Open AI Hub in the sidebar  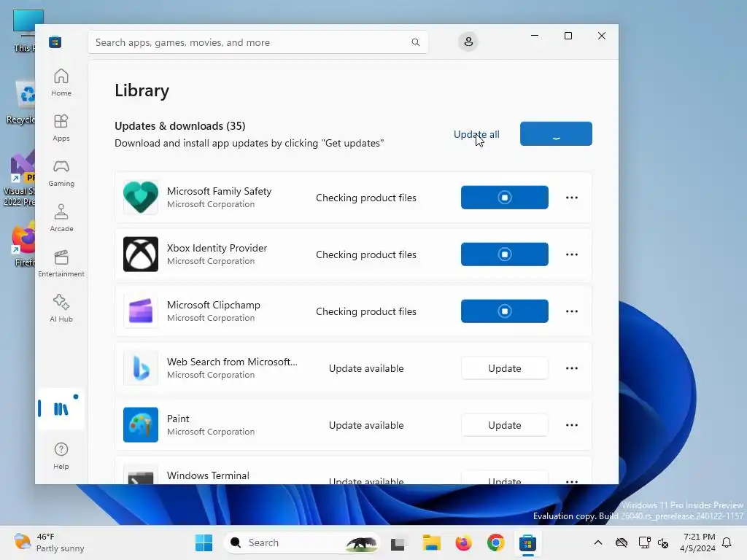[x=61, y=308]
